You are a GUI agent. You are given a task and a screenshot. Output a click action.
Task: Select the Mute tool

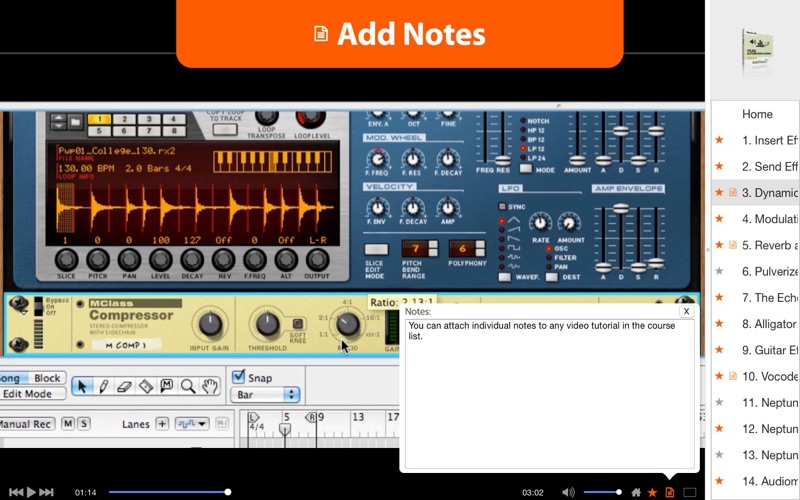166,386
